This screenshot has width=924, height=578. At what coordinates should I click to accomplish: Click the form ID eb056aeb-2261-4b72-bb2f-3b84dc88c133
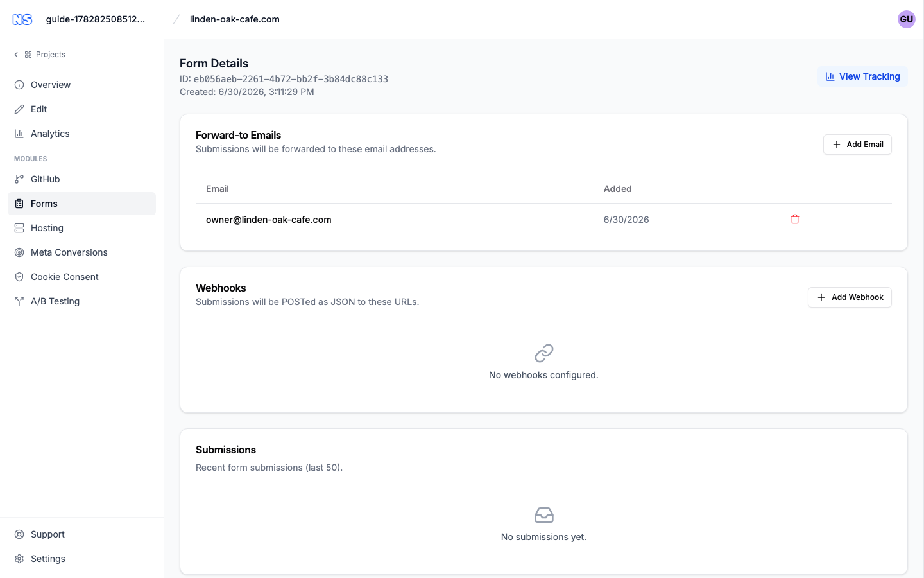click(291, 79)
